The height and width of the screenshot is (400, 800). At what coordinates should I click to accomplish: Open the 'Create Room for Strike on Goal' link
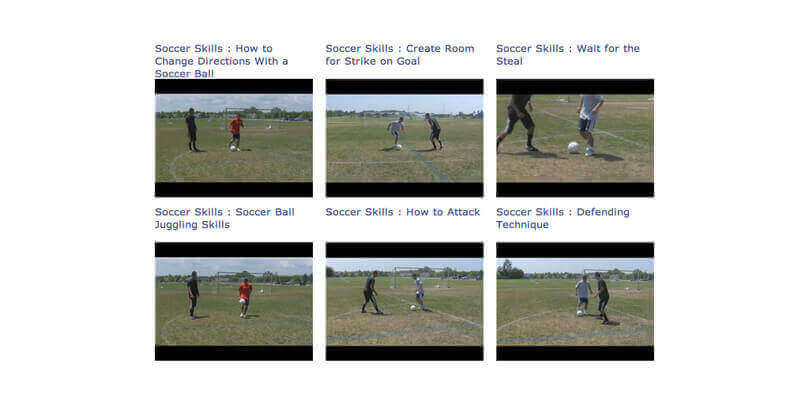(x=400, y=55)
